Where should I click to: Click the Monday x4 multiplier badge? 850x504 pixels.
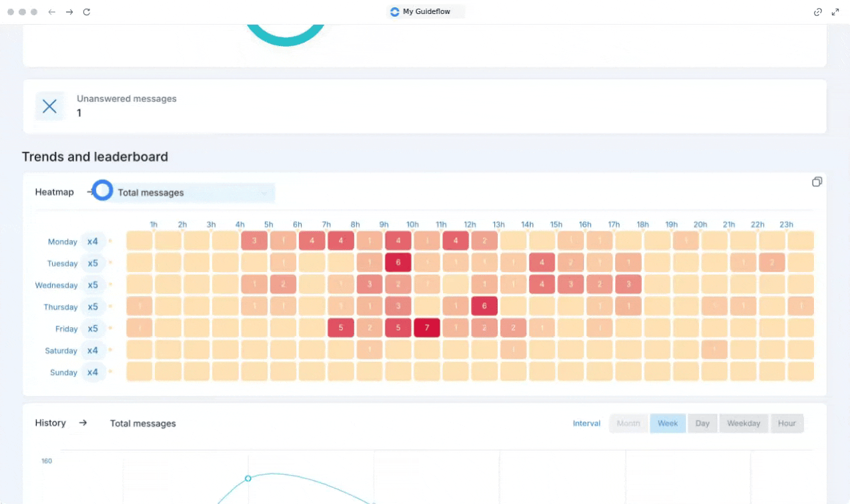[x=93, y=241]
